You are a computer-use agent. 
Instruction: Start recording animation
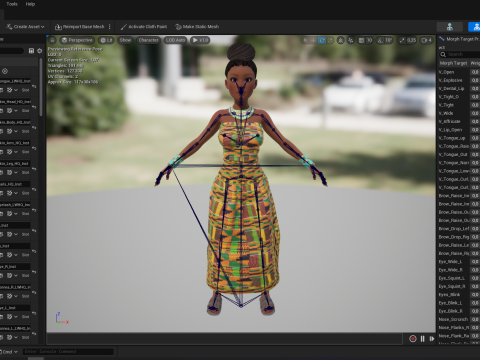tap(413, 339)
